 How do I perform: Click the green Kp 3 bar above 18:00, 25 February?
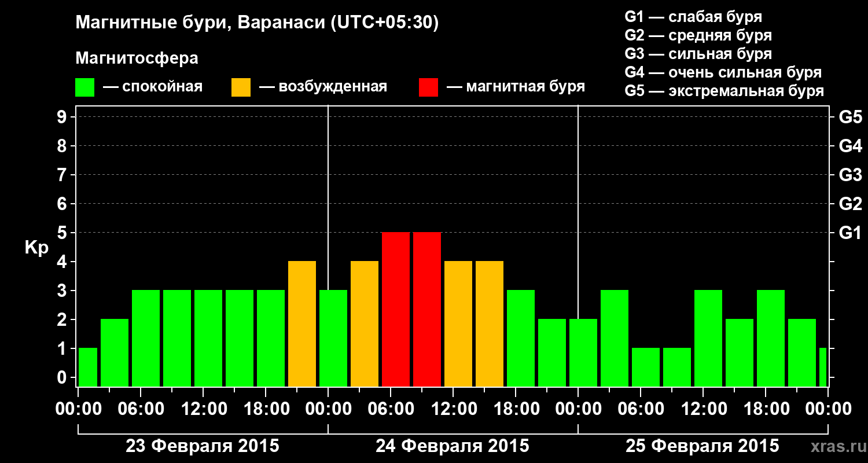coord(771,339)
